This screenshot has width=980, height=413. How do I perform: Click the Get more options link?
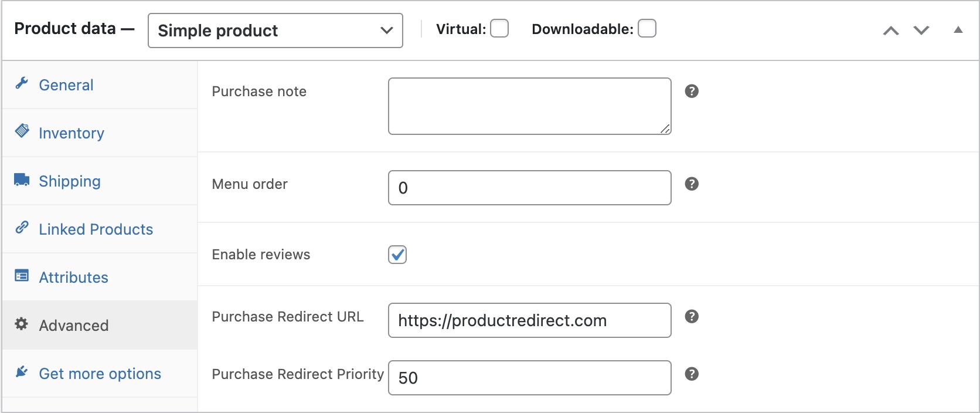tap(100, 374)
